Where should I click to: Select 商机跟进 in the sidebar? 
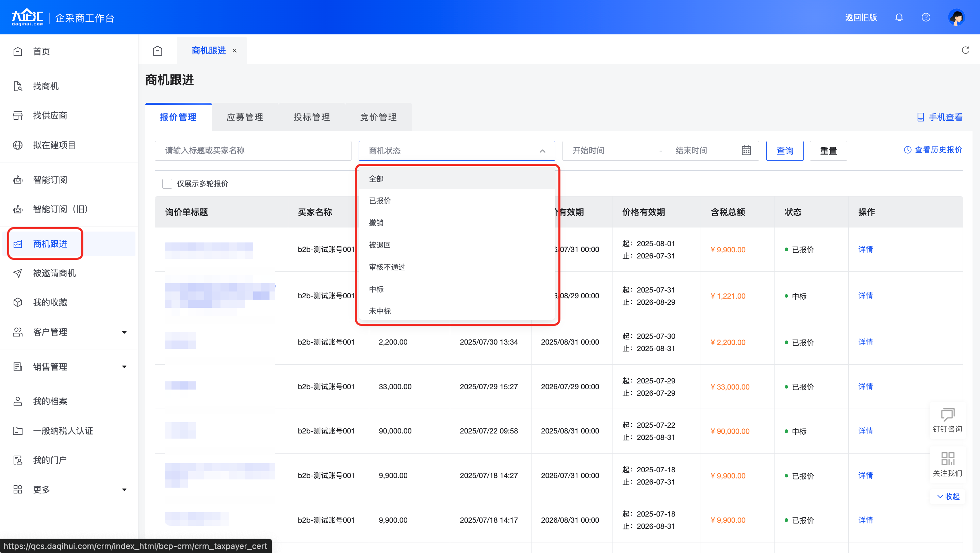(69, 243)
